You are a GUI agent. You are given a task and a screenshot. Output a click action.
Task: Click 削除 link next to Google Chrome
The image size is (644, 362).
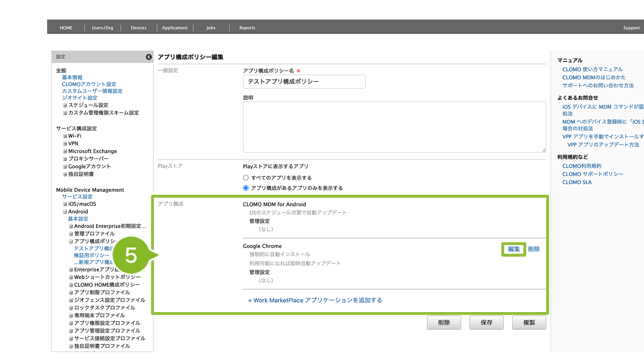(534, 249)
